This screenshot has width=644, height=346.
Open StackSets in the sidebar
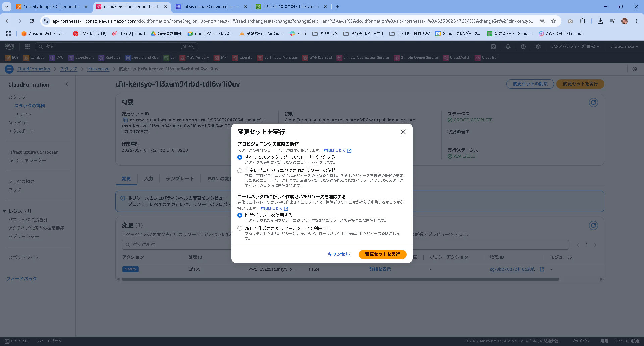pos(18,123)
